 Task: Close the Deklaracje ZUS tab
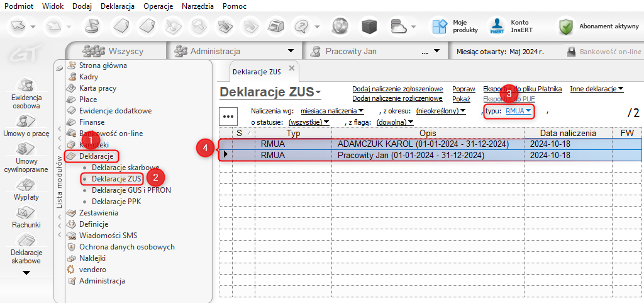[292, 68]
